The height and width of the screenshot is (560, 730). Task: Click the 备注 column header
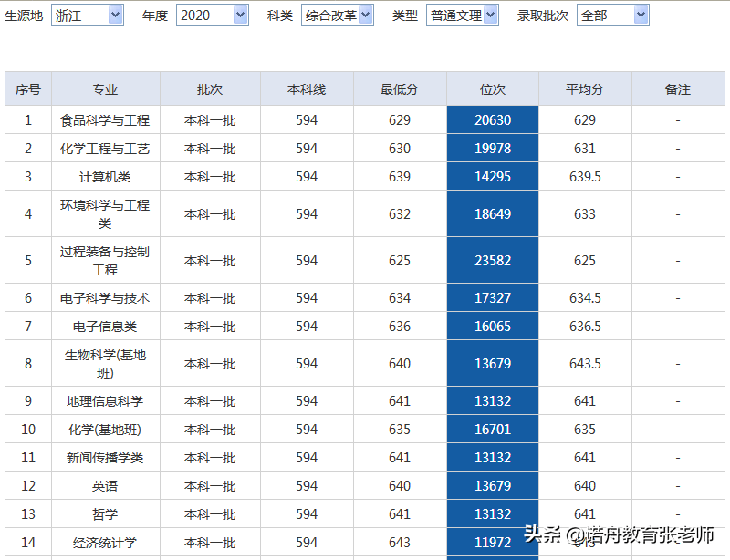678,88
